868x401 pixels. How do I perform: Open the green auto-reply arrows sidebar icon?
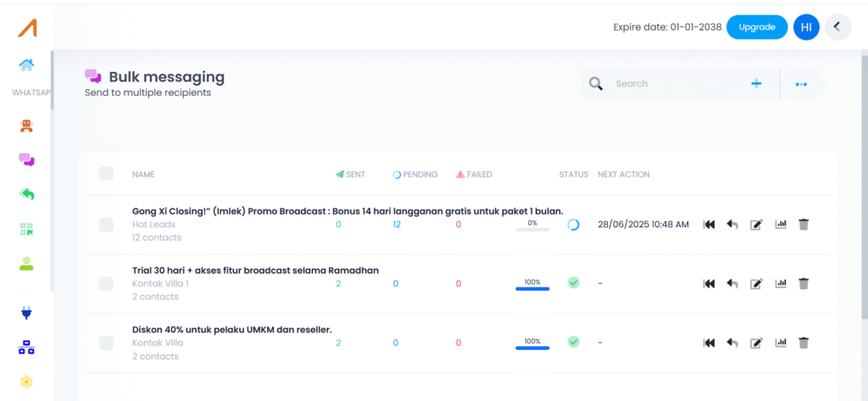pos(26,194)
